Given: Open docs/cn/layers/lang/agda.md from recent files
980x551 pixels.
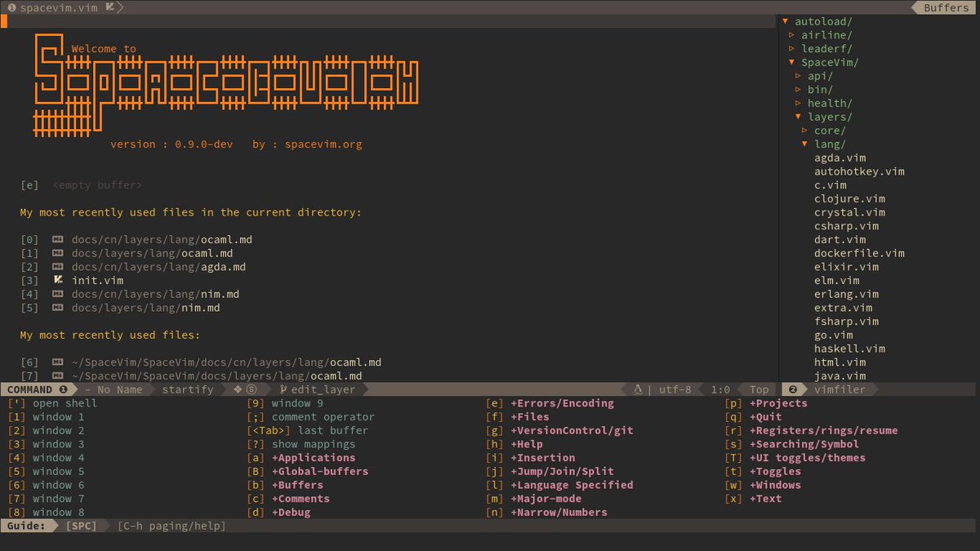Looking at the screenshot, I should 158,267.
